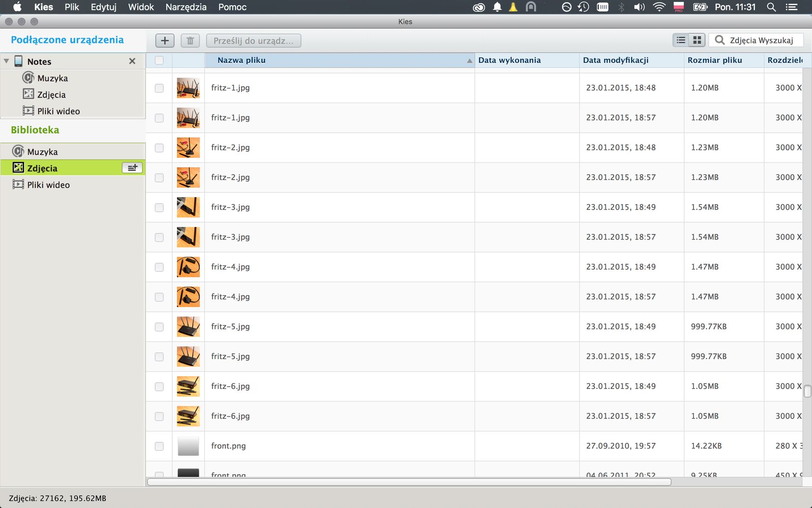Click the Polish flag input source icon
The width and height of the screenshot is (812, 508).
[x=678, y=7]
